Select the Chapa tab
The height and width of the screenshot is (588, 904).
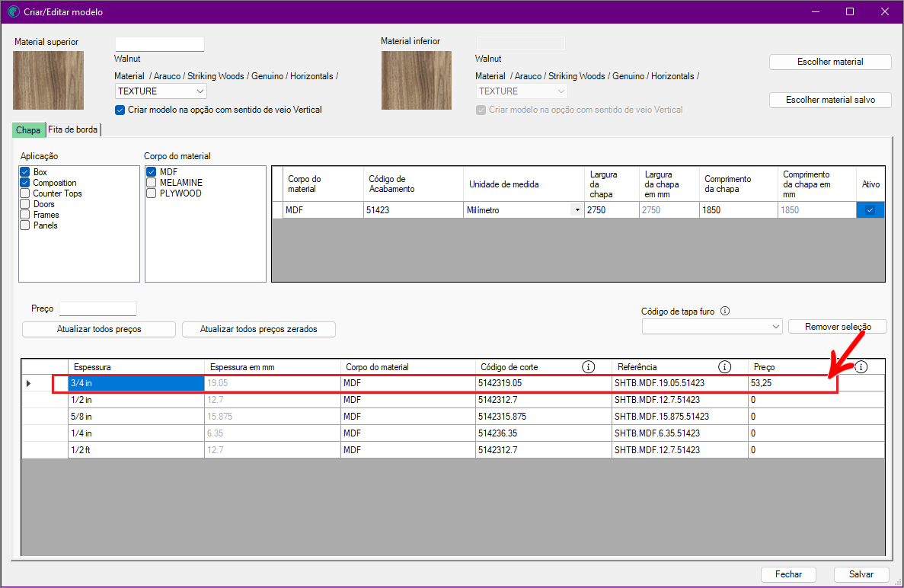click(28, 130)
